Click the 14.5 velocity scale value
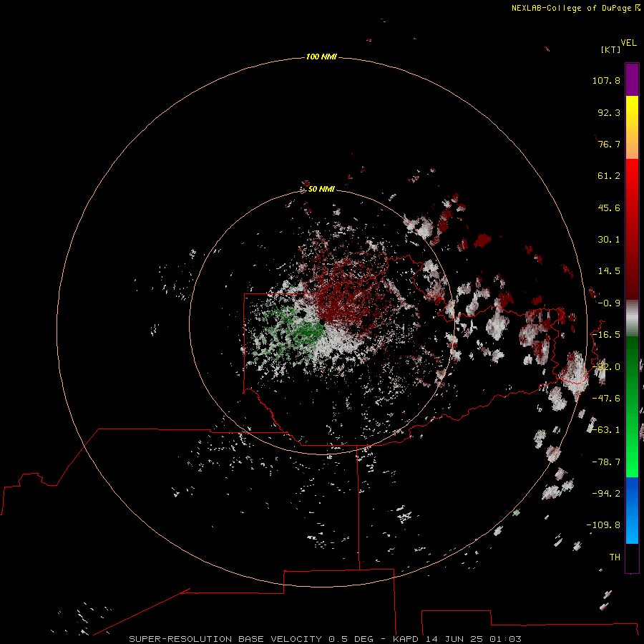Image resolution: width=644 pixels, height=644 pixels. point(609,271)
